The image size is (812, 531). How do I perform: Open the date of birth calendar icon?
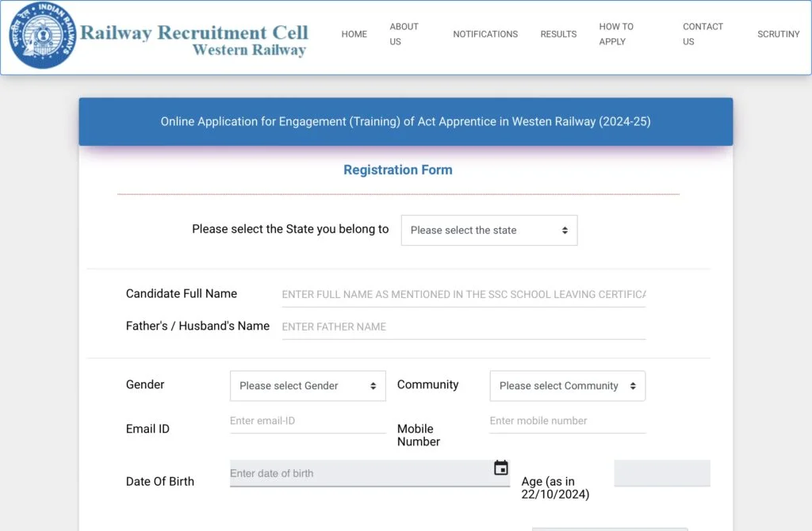501,468
